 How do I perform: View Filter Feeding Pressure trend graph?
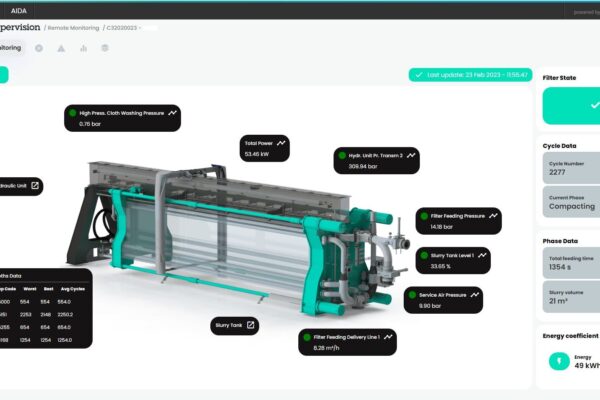click(493, 215)
